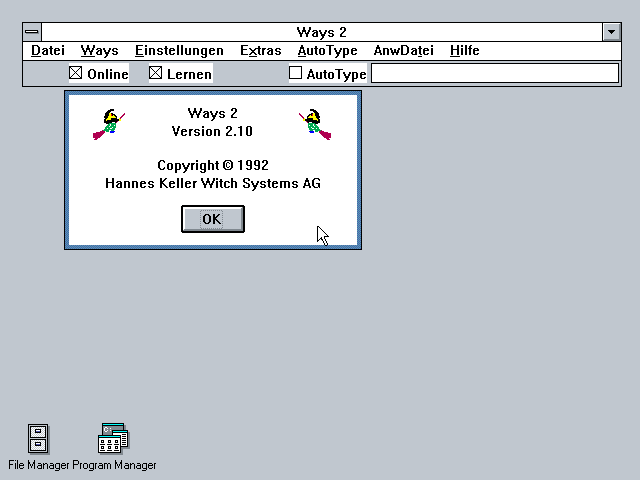Open the Ways 2 system control menu box

pos(32,32)
